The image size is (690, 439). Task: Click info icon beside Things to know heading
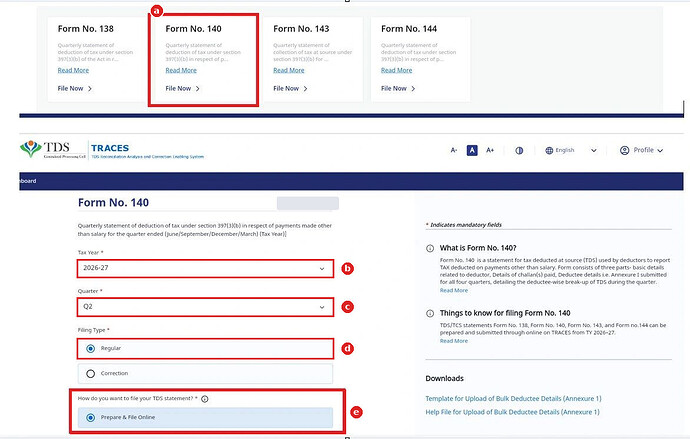click(x=430, y=314)
